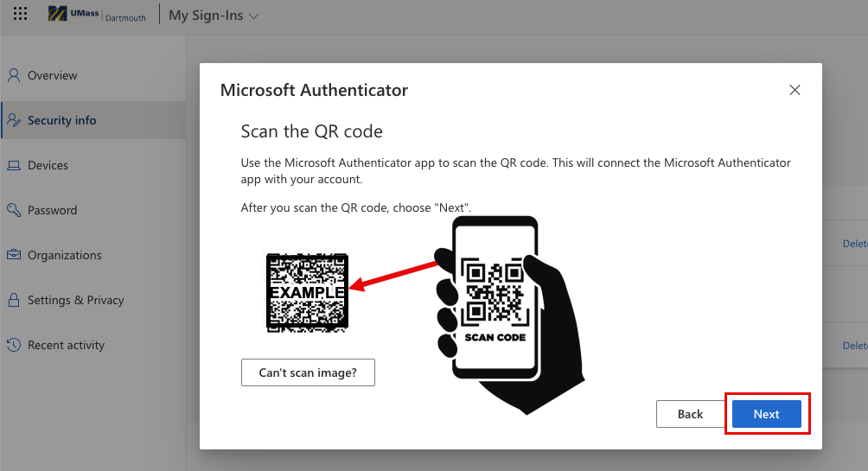Screen dimensions: 868x471
Task: Select the Security info label in sidebar
Action: (x=62, y=120)
